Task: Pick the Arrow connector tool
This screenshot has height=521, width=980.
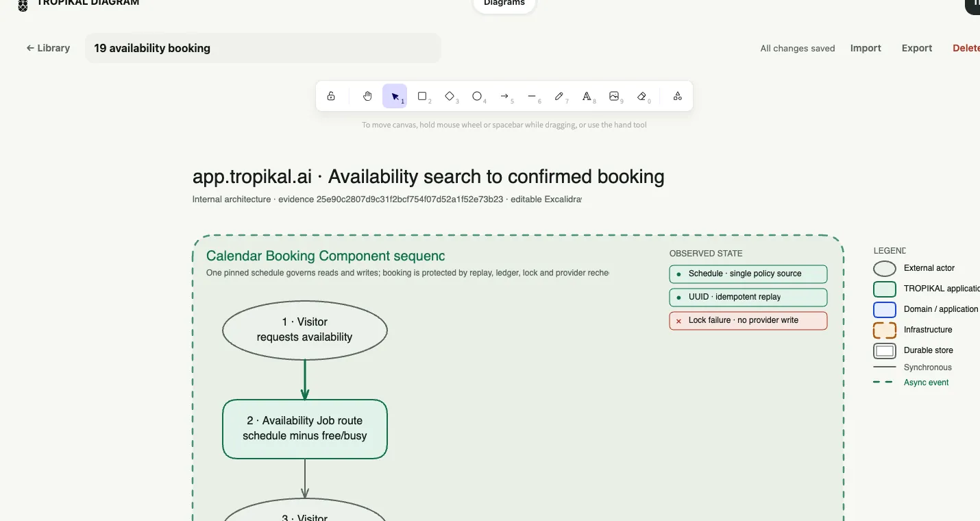Action: [504, 96]
